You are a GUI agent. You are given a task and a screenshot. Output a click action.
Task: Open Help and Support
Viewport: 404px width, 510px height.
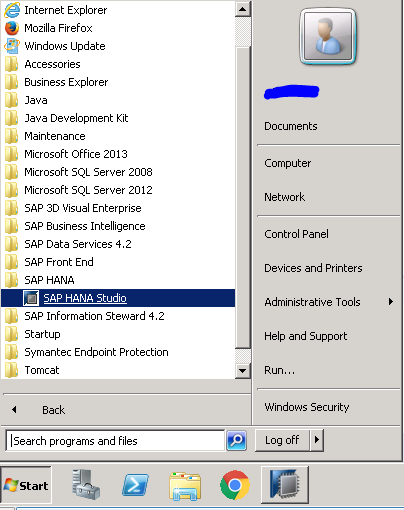306,336
